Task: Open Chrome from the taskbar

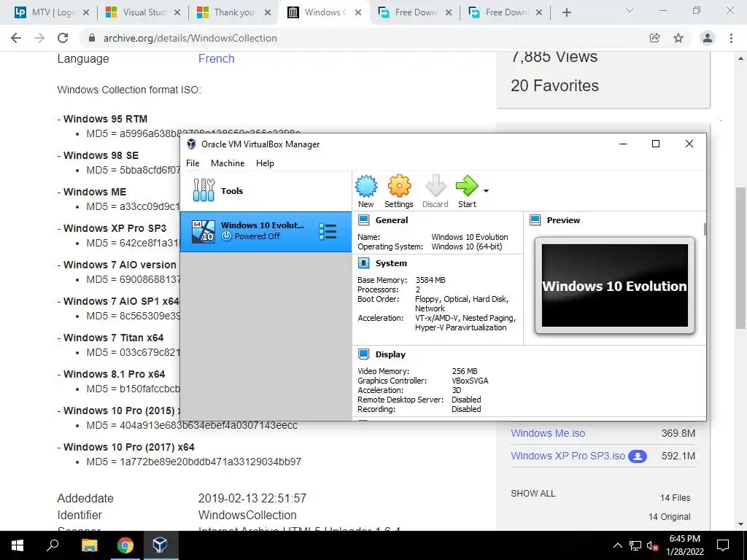Action: (x=125, y=545)
